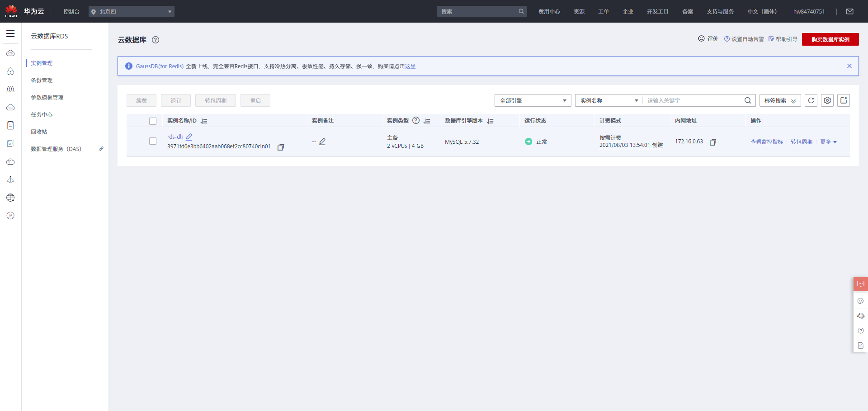Screen dimensions: 868x411
Task: Open the hw84740751 account menu
Action: (809, 12)
